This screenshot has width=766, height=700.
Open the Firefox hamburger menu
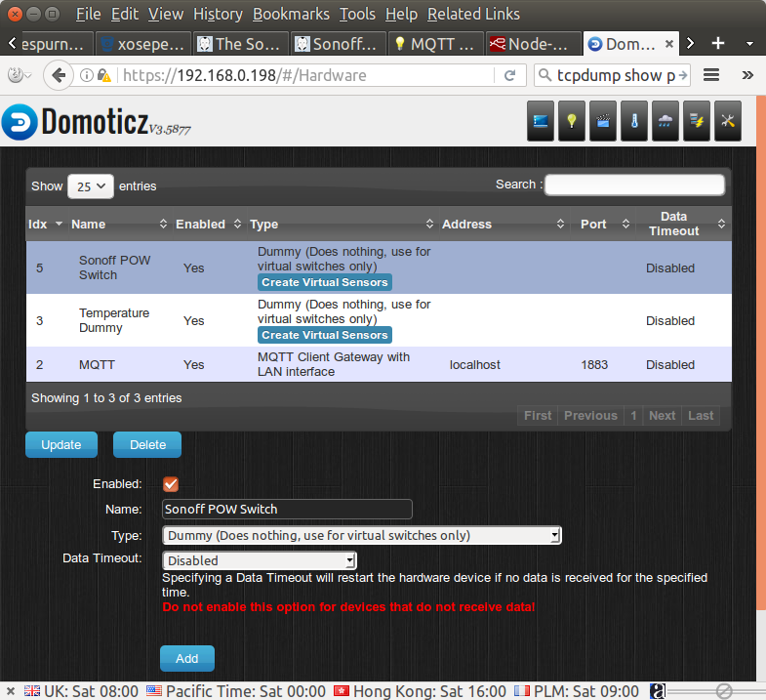711,75
